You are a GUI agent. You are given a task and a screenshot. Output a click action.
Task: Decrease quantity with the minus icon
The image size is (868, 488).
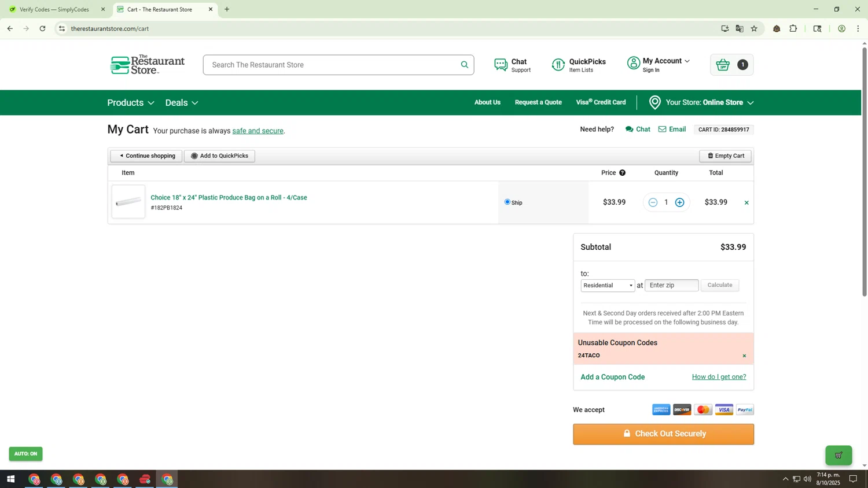[653, 202]
